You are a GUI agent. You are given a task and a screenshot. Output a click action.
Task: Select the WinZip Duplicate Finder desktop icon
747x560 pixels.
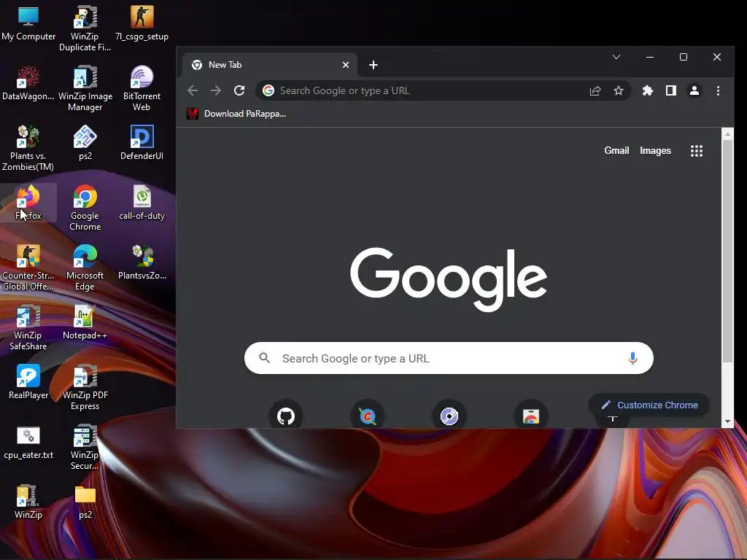[85, 28]
